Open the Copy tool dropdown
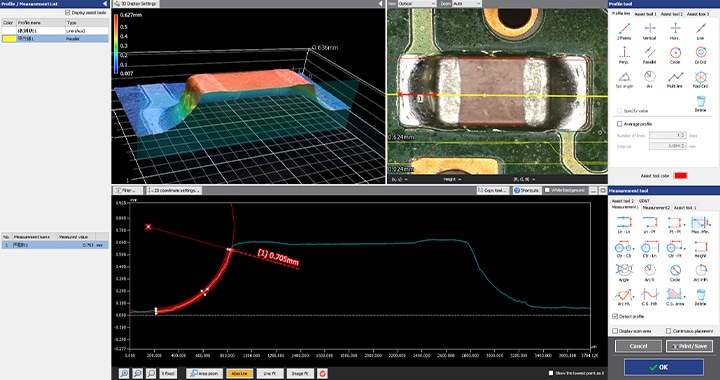 click(493, 190)
